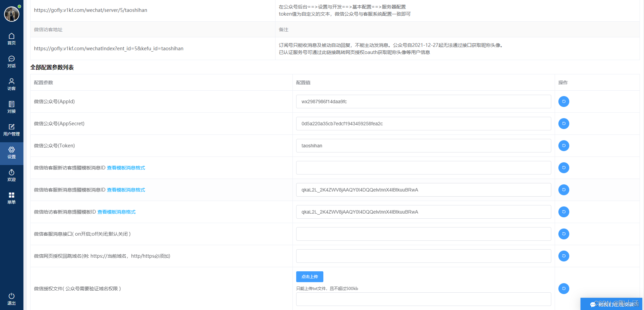Click the 微信访客地址 header cell
644x310 pixels.
click(x=48, y=30)
